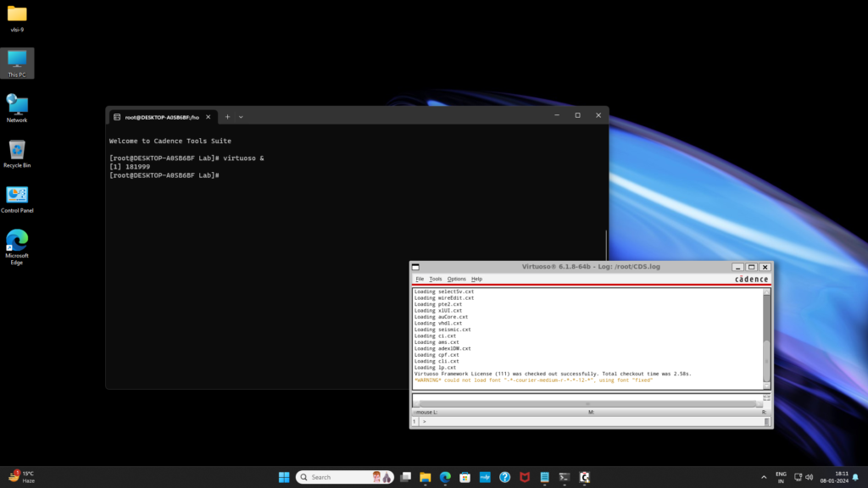
Task: Click the 'mouse L:' status bar label
Action: point(426,413)
